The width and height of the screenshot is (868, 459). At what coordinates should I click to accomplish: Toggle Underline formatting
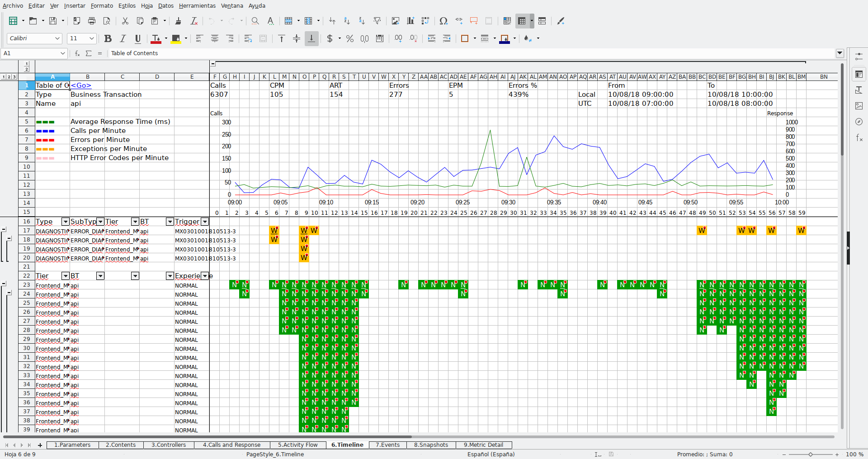pyautogui.click(x=138, y=38)
